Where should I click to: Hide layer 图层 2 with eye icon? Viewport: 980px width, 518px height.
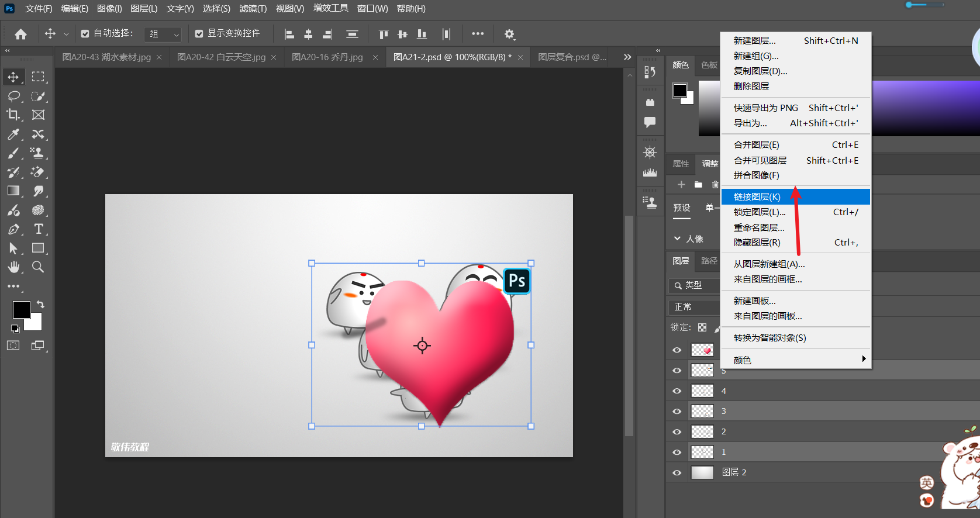point(677,472)
